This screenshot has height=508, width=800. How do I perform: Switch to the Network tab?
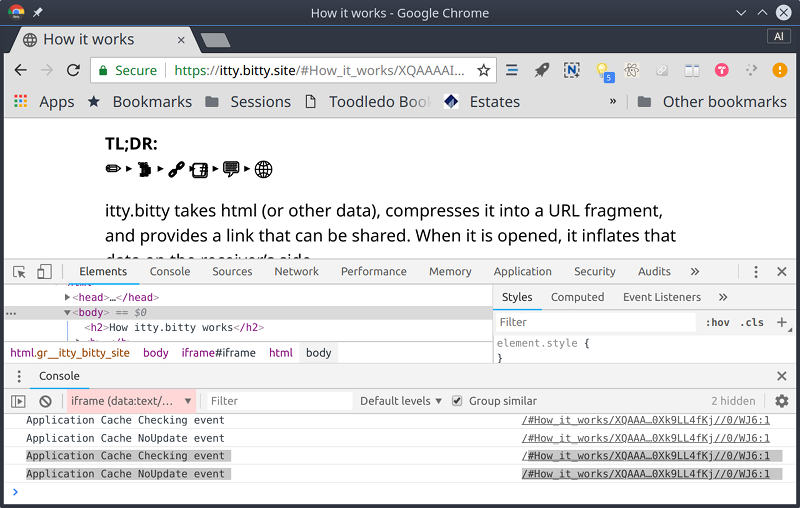point(296,271)
